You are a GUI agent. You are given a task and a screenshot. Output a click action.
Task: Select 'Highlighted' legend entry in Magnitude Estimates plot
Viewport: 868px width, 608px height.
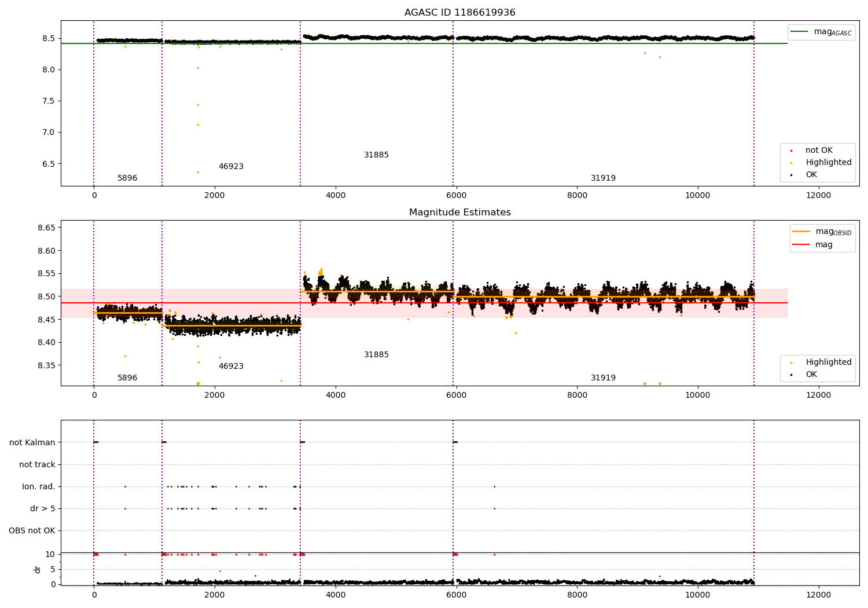[x=829, y=362]
